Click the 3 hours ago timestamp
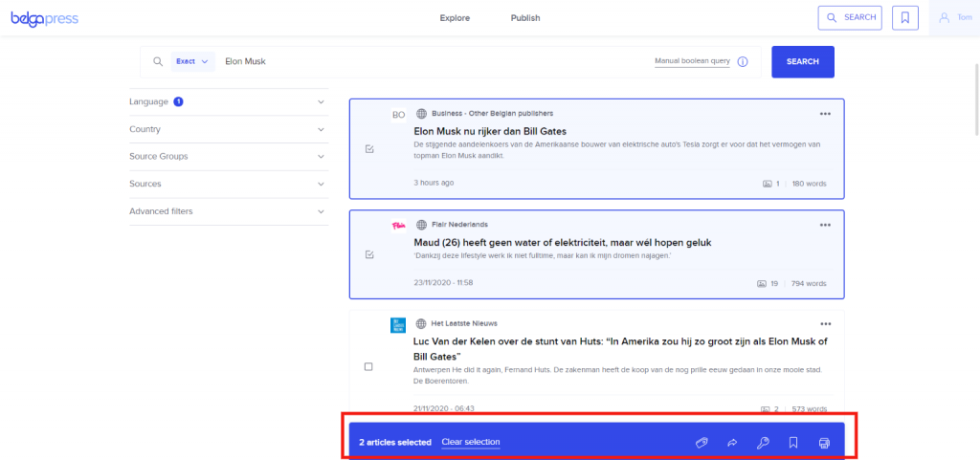 click(x=434, y=183)
